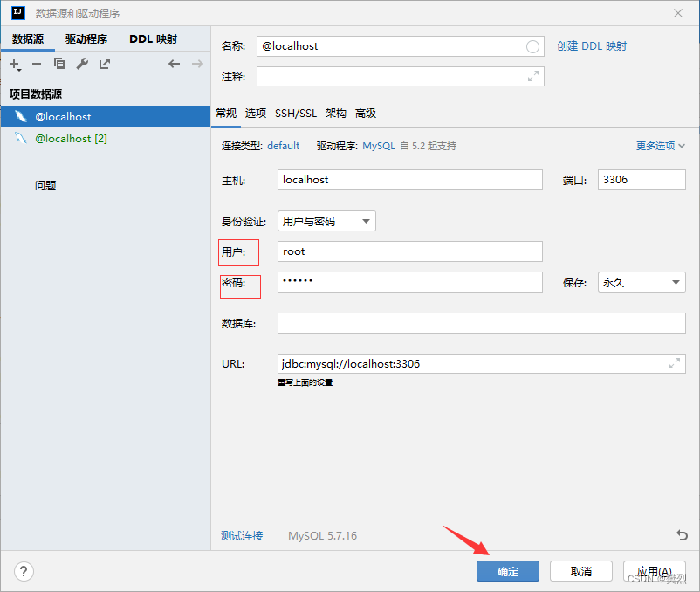
Task: Switch to the 数据源 tab
Action: coord(28,38)
